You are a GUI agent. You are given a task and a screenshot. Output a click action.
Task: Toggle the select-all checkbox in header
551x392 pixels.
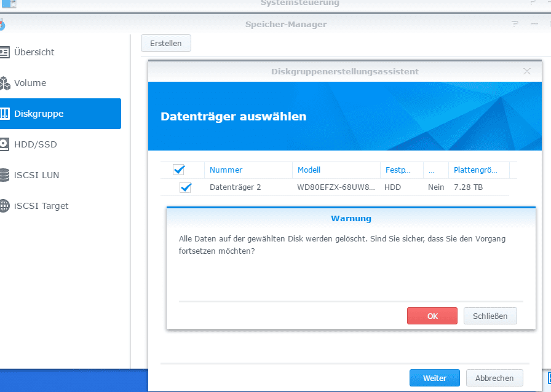pos(179,170)
